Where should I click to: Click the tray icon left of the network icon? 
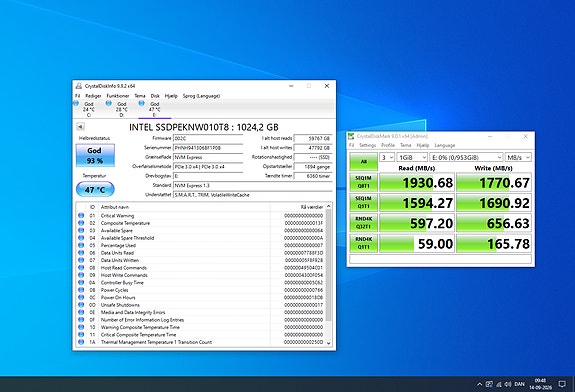point(489,384)
